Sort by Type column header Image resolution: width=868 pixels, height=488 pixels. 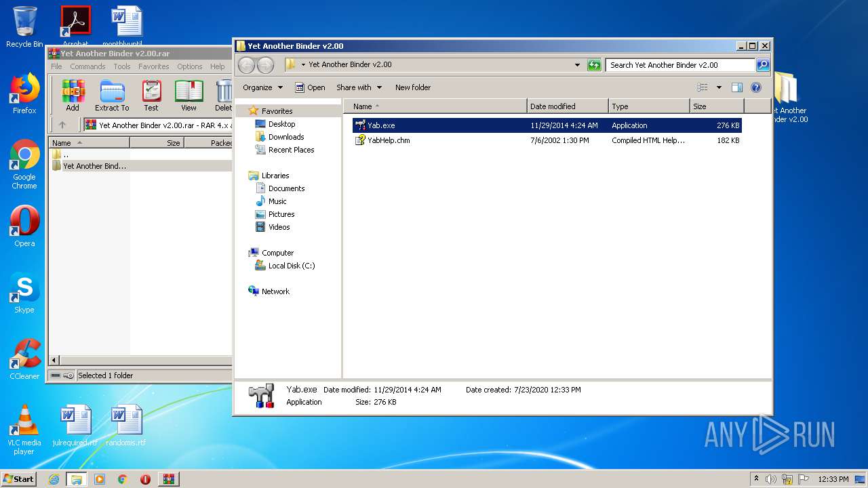click(649, 106)
